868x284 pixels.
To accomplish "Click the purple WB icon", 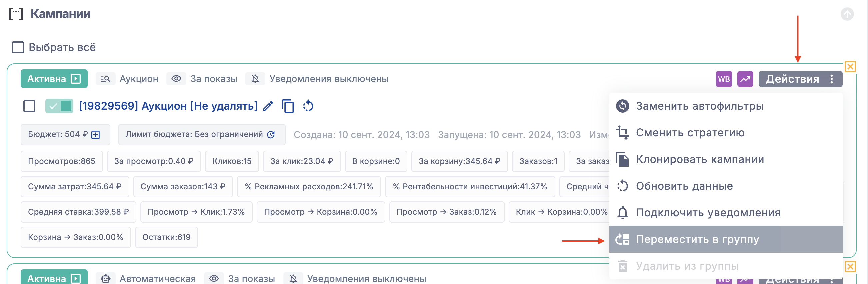I will click(723, 79).
